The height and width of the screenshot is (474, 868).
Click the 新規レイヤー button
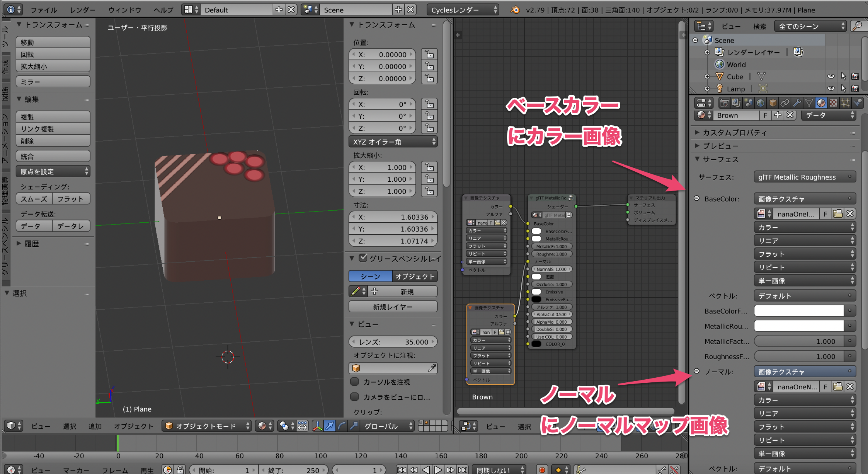click(x=393, y=307)
